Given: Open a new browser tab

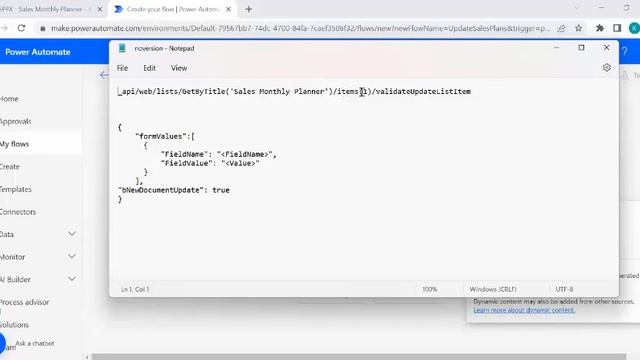Looking at the screenshot, I should 249,9.
